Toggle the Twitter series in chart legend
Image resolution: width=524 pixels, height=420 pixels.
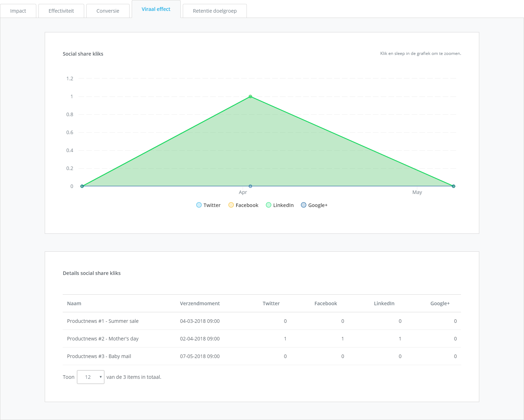[208, 205]
